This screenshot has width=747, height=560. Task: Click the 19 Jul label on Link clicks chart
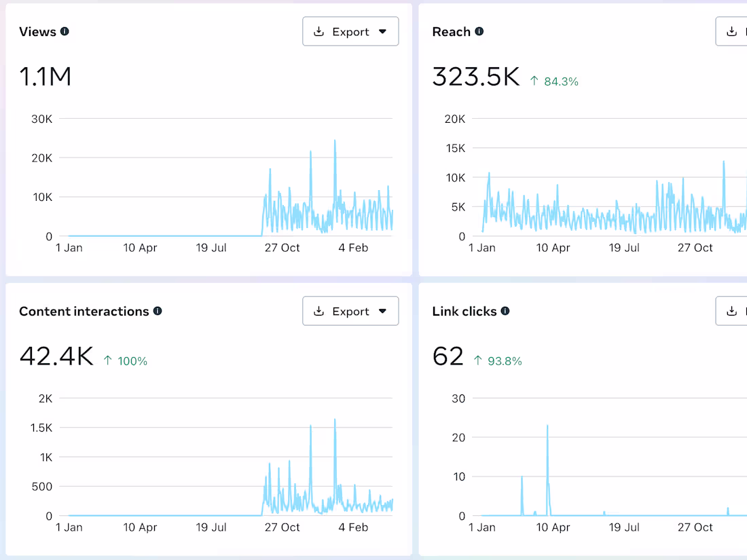click(624, 527)
